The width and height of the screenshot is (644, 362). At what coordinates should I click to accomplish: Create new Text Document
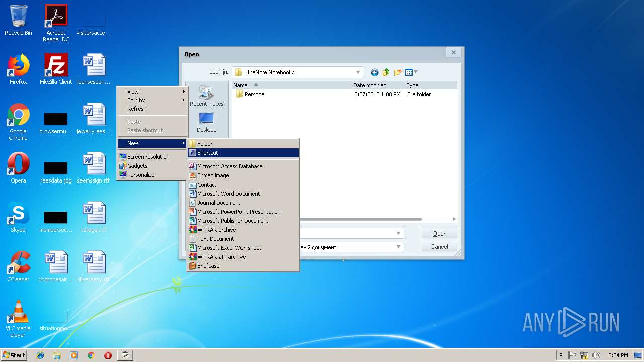point(244,239)
